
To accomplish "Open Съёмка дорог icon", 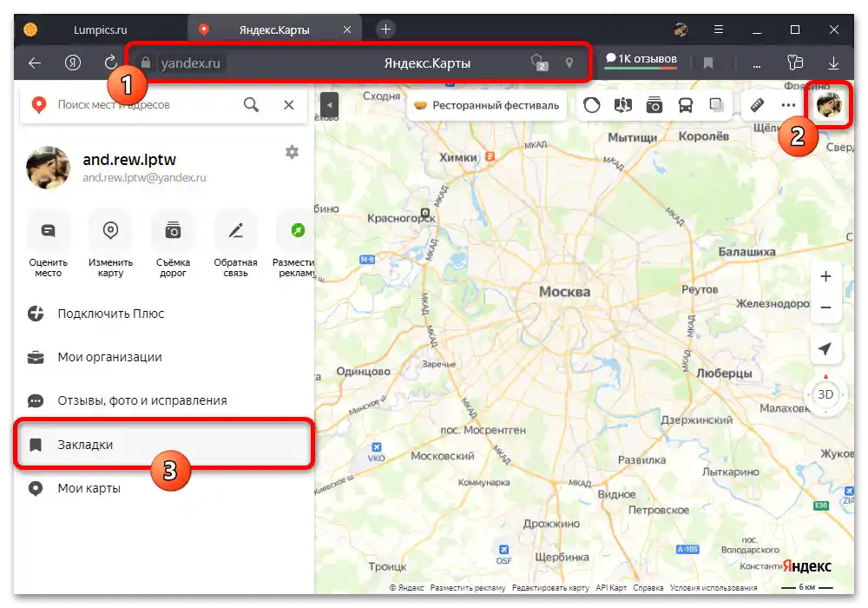I will click(x=173, y=230).
